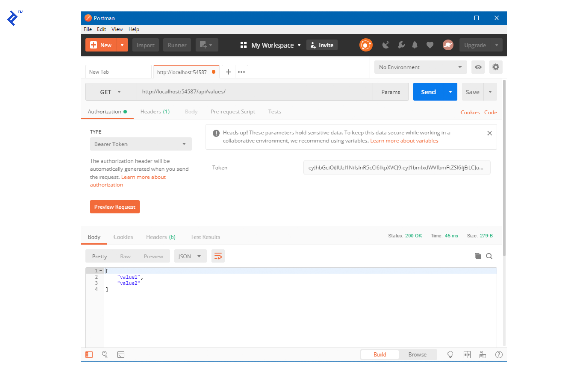Image resolution: width=588 pixels, height=373 pixels.
Task: Open keyboard shortcuts from the status bar
Action: [483, 355]
